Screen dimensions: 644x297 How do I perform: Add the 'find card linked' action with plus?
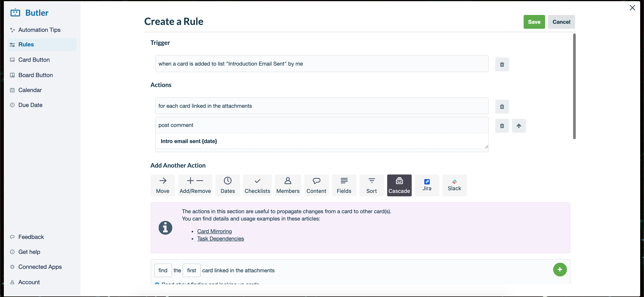click(560, 270)
